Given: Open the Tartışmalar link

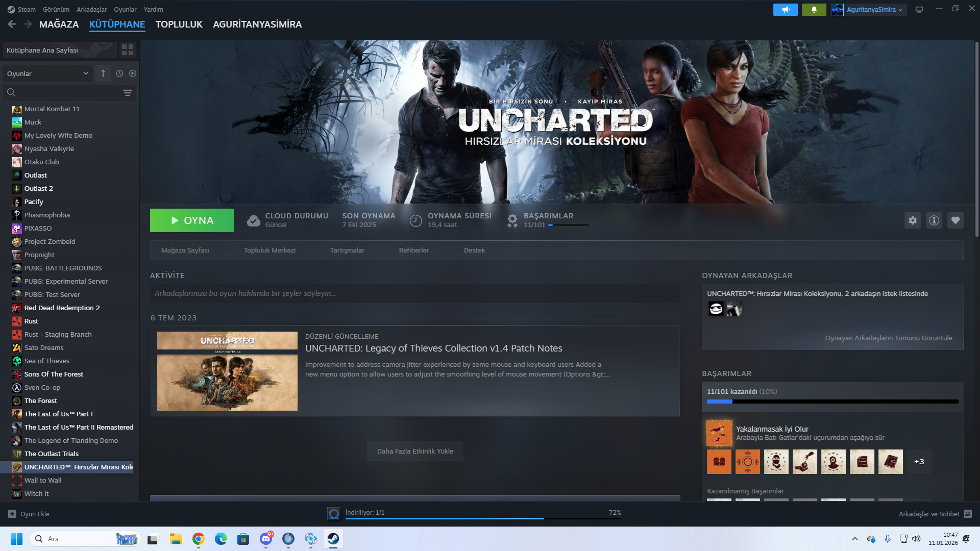Looking at the screenshot, I should pyautogui.click(x=347, y=250).
